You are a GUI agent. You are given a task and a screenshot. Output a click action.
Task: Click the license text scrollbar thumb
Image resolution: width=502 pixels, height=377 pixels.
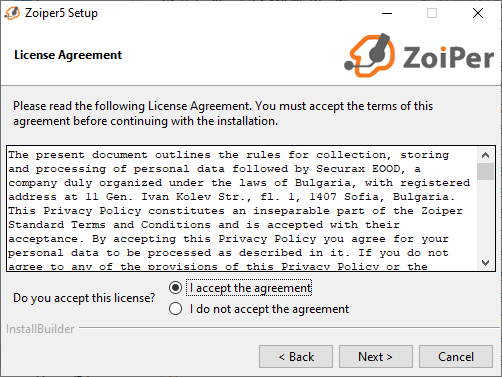click(485, 171)
